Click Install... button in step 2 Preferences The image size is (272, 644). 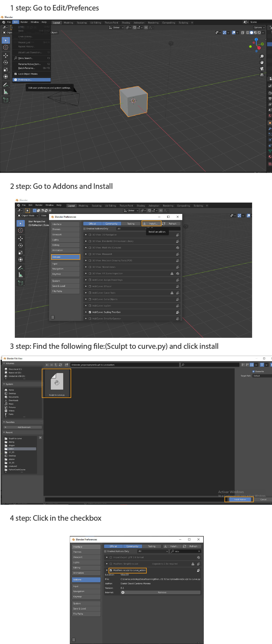[x=151, y=224]
